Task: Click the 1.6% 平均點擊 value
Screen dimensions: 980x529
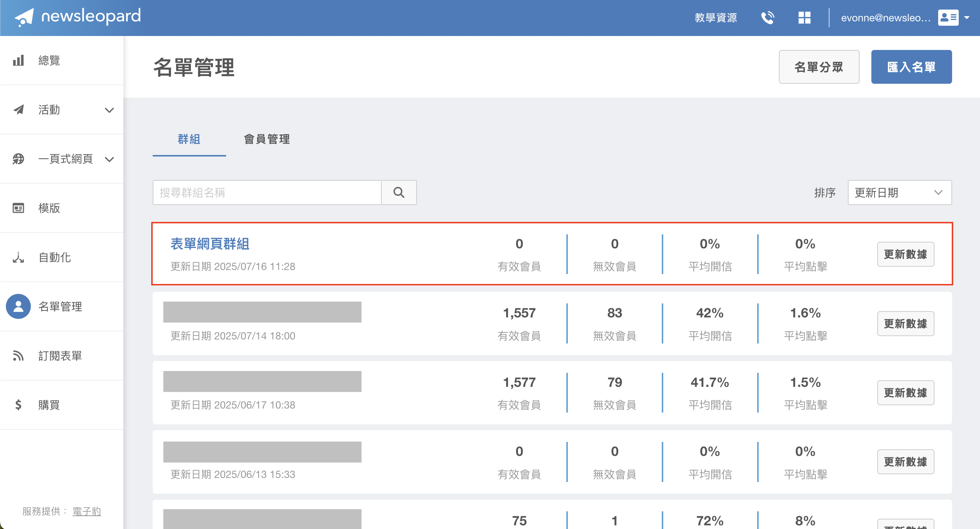Action: tap(805, 313)
